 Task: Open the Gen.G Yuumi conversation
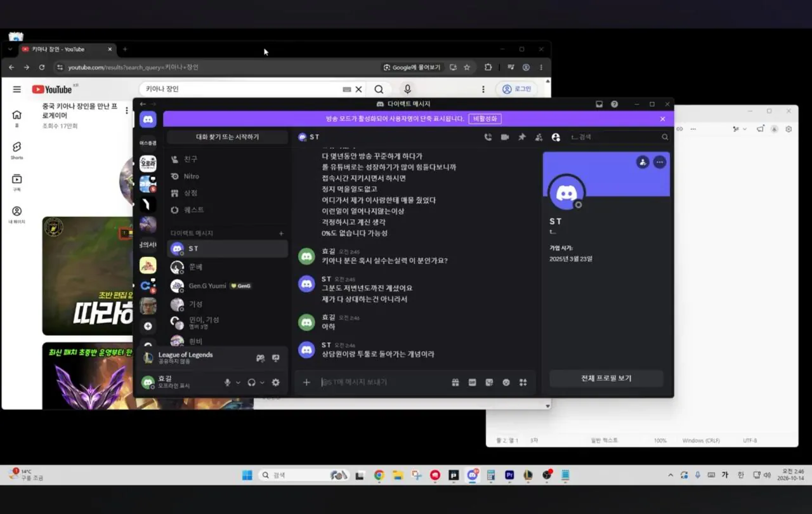228,286
